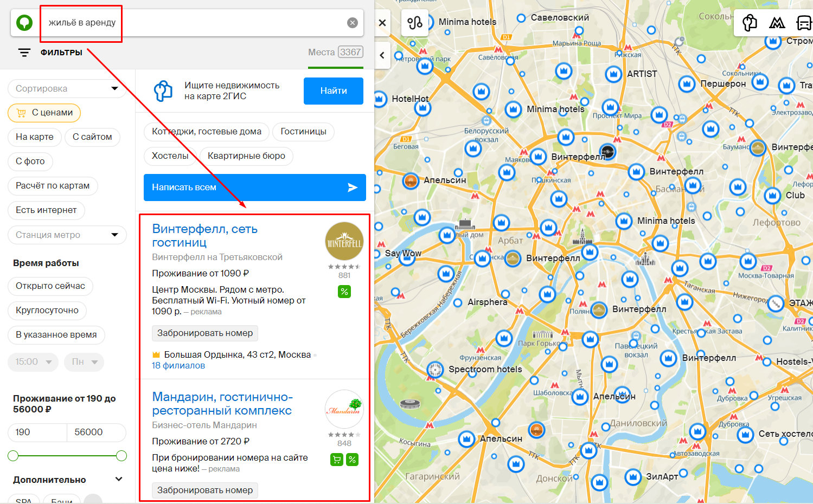
Task: Open the 'Сортировка' dropdown
Action: coord(67,89)
